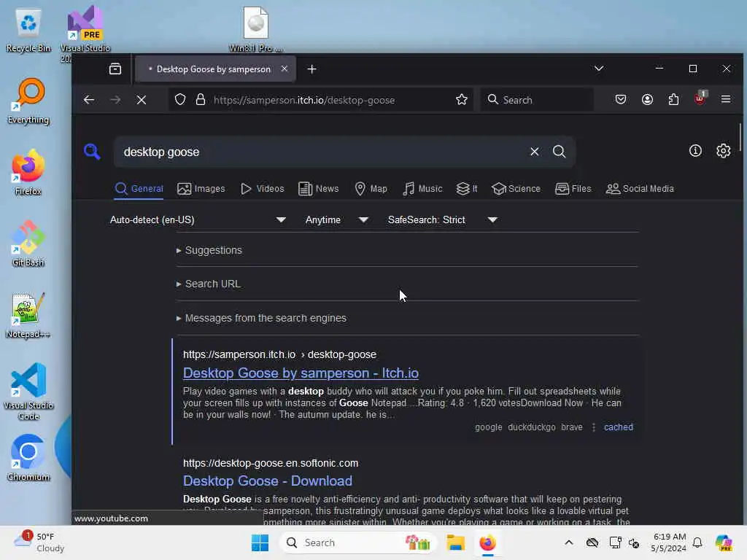Viewport: 747px width, 560px height.
Task: Open the Recycle Bin desktop icon
Action: tap(28, 30)
